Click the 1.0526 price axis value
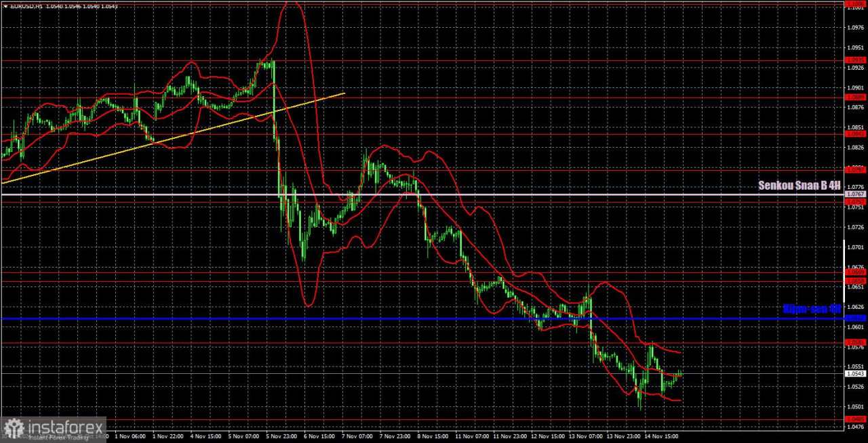 854,387
